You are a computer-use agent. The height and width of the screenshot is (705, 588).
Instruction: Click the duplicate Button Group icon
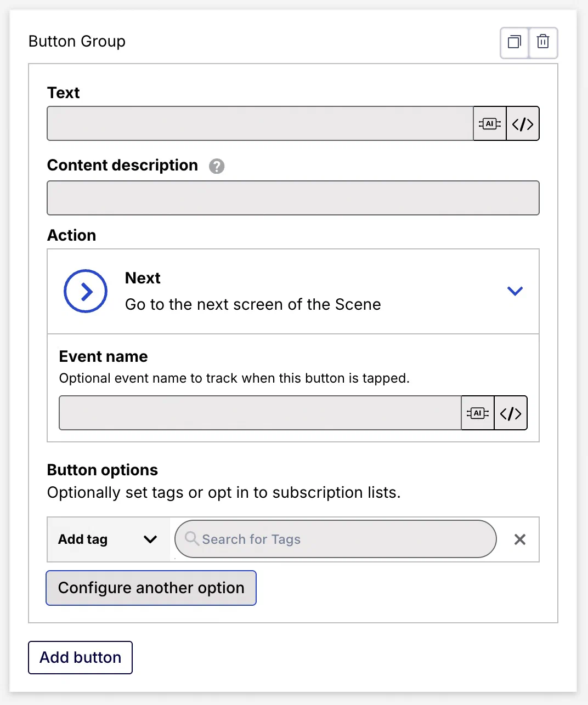coord(514,42)
